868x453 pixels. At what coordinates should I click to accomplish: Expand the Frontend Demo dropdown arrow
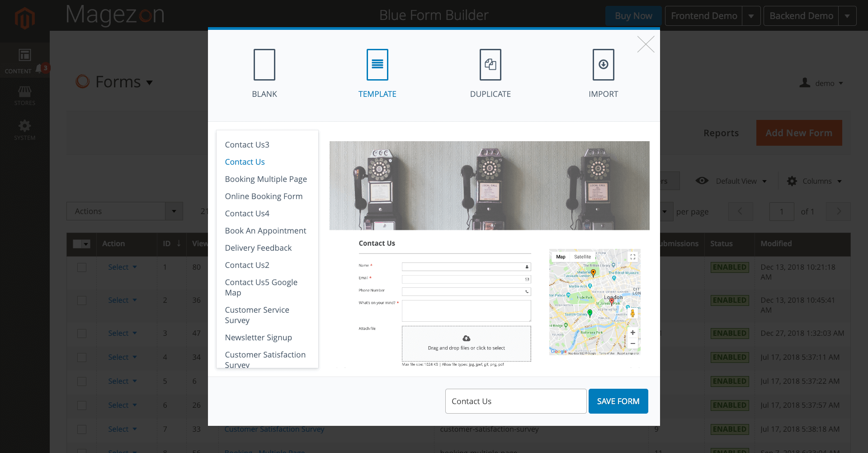pos(751,16)
